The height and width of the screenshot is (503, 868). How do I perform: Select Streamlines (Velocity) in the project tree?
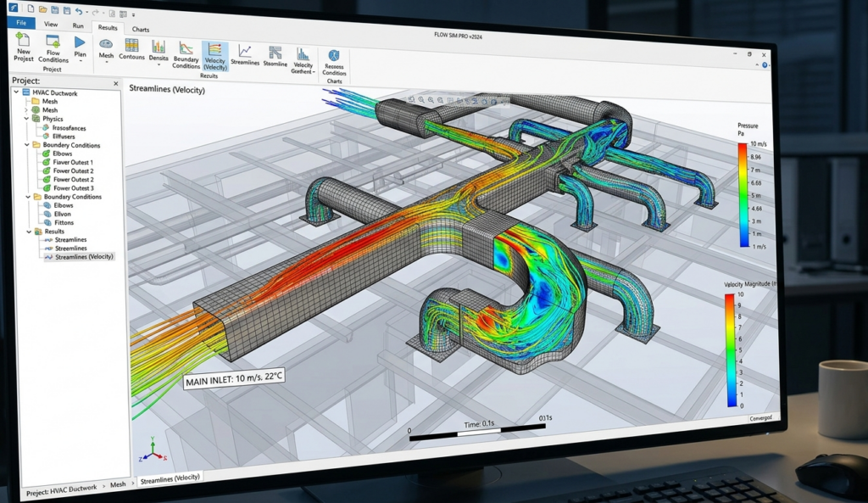pos(82,257)
